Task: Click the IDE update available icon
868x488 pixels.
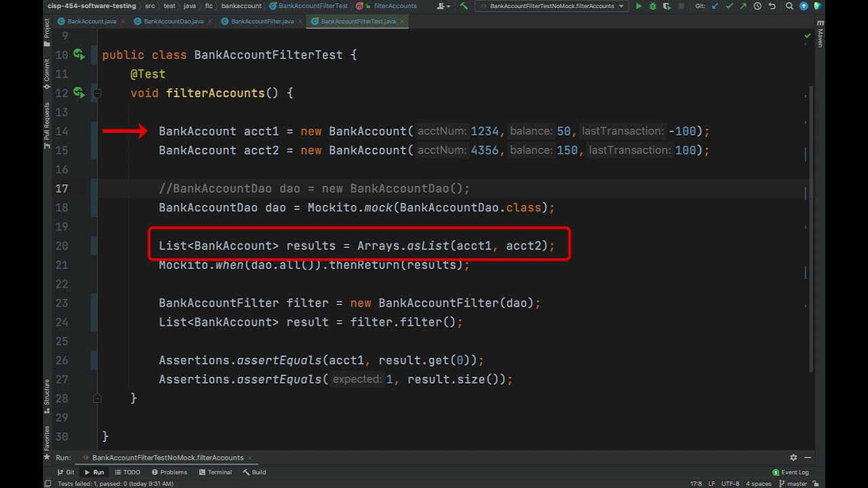Action: pos(804,6)
